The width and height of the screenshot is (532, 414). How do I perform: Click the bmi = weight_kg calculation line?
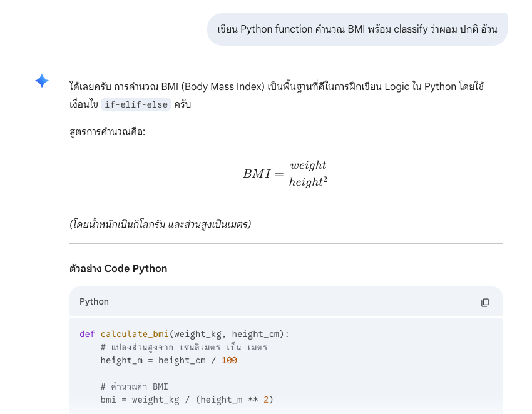187,400
